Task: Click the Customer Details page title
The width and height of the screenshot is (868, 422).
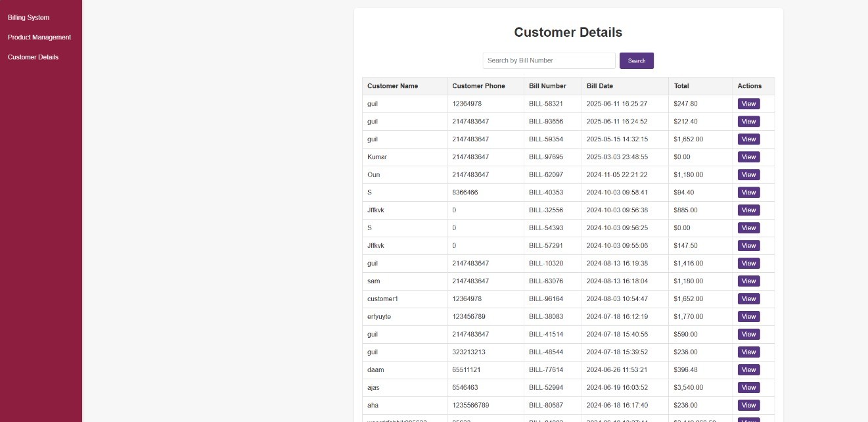Action: point(568,32)
